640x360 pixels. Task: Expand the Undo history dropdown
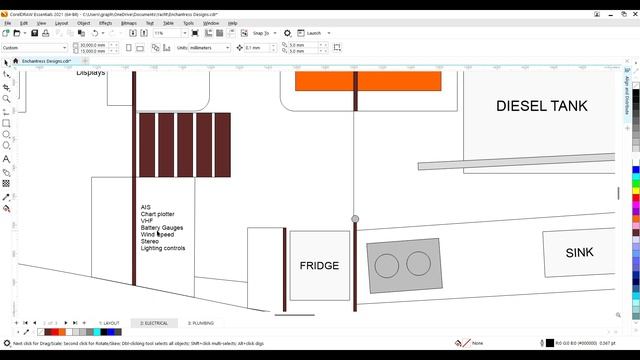103,33
